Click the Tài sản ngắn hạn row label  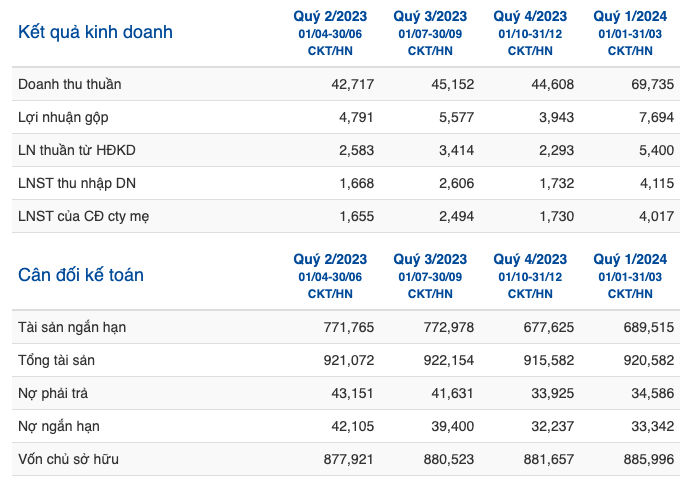(72, 328)
